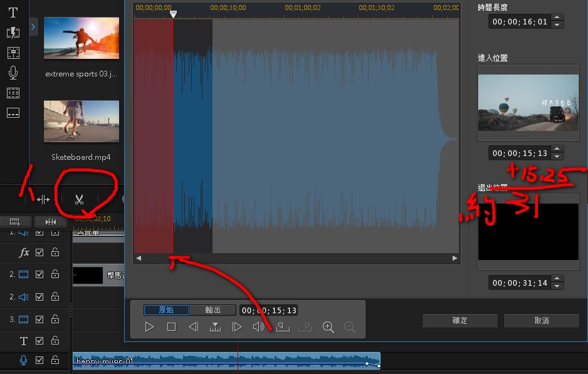Click the waveform scroll left arrow
Image resolution: width=588 pixels, height=374 pixels.
pos(139,258)
